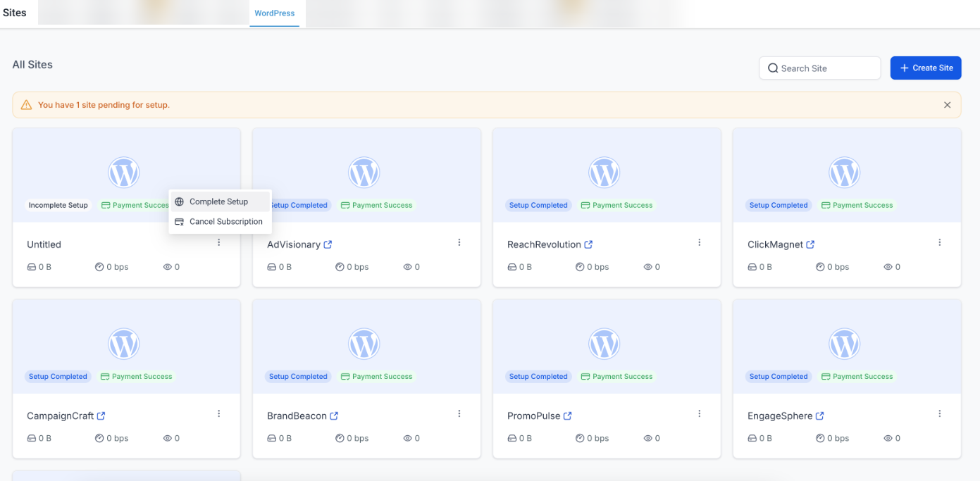Dismiss the pending setup warning banner
This screenshot has height=481, width=980.
[x=947, y=105]
